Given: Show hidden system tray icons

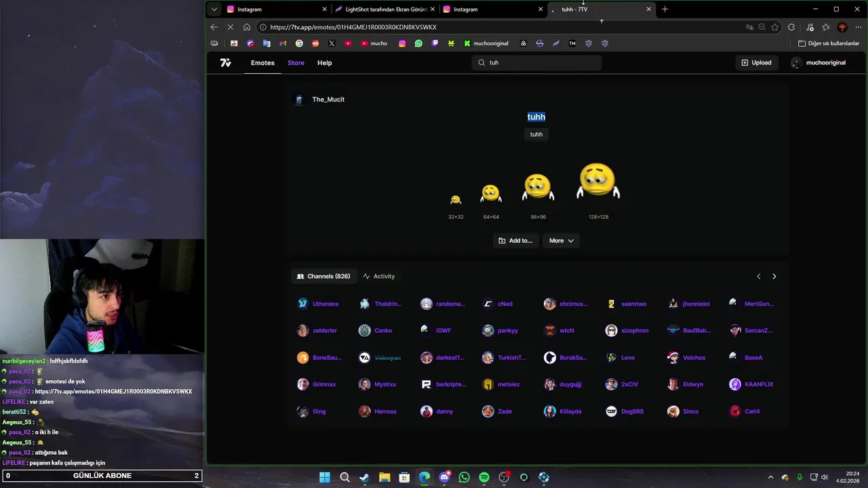Looking at the screenshot, I should [x=770, y=477].
